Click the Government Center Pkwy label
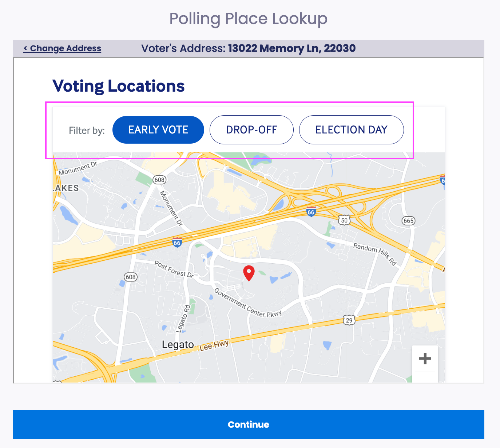 [248, 303]
